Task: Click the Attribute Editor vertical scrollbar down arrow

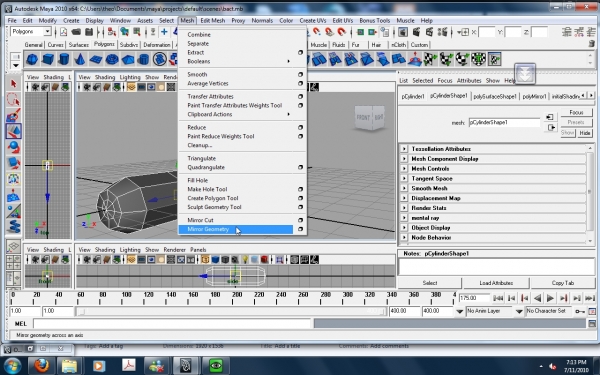Action: click(x=590, y=241)
